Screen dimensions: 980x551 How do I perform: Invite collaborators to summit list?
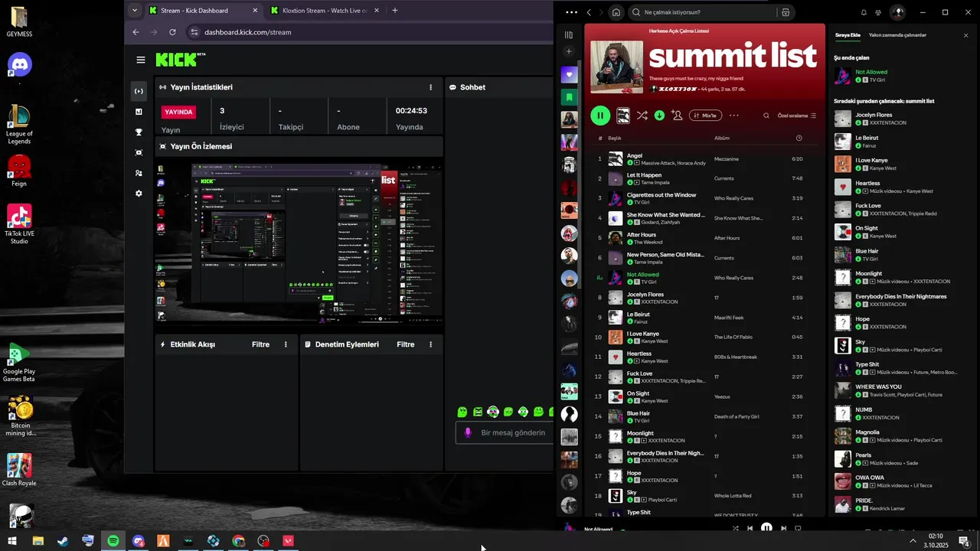click(x=677, y=116)
